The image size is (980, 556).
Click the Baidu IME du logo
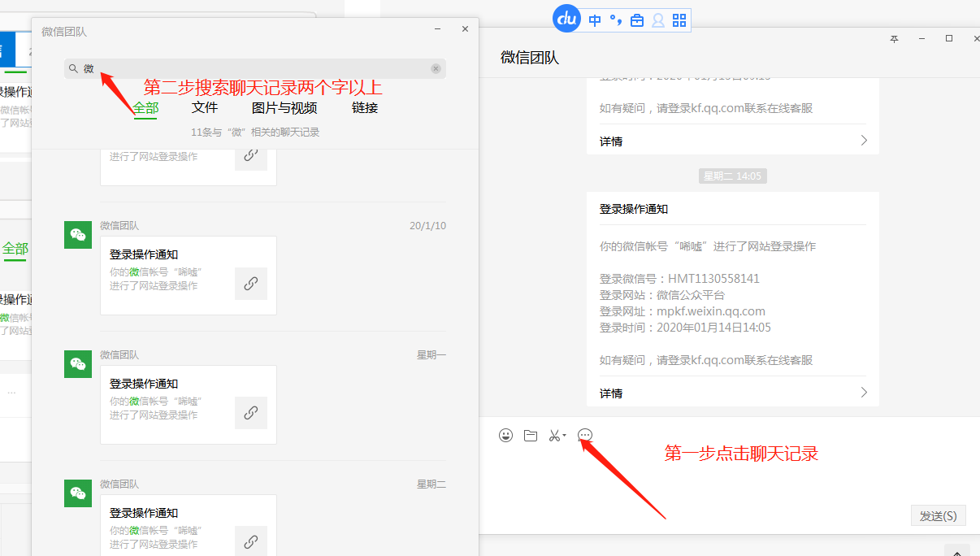566,19
